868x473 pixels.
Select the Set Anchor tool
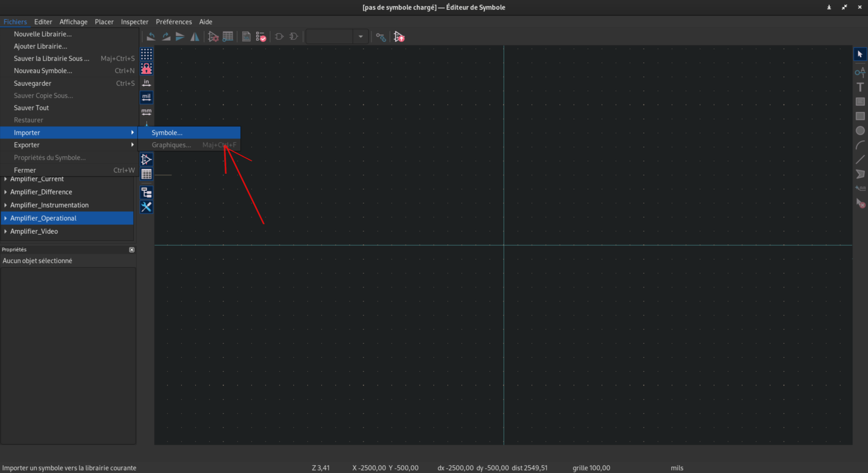click(860, 189)
